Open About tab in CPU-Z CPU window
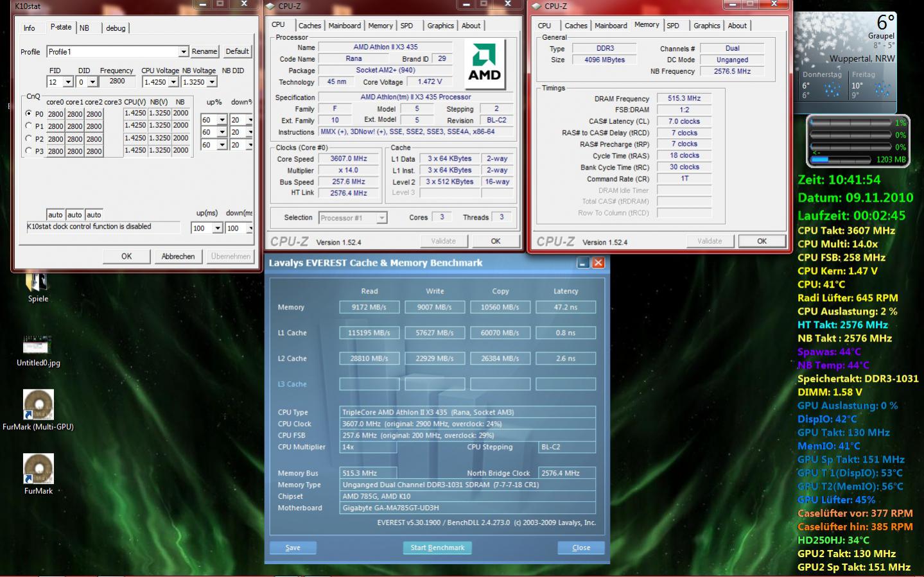This screenshot has width=924, height=577. [471, 26]
